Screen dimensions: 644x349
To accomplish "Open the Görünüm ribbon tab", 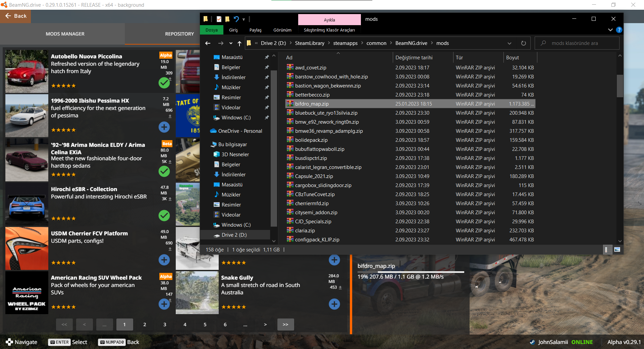I will (x=282, y=30).
